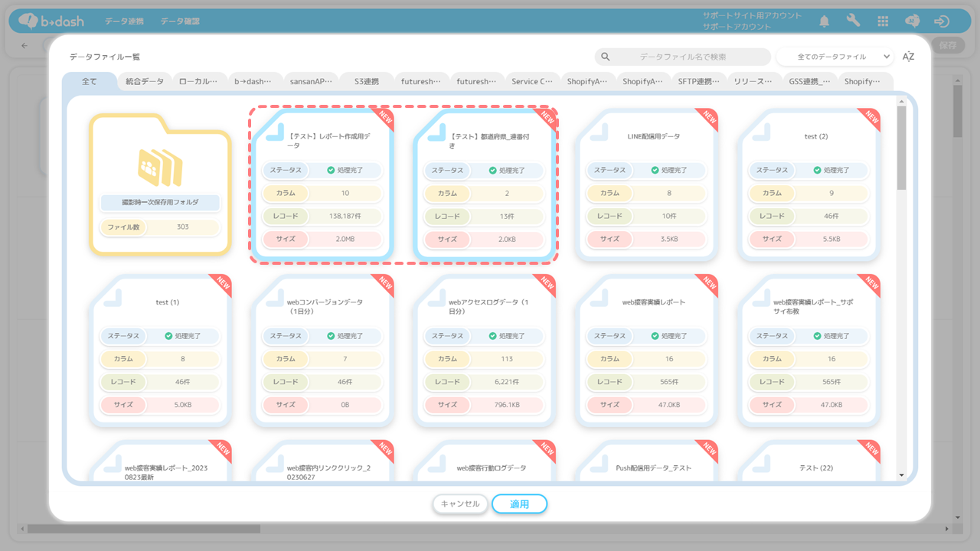This screenshot has width=980, height=551.
Task: Click the green status check on test (1)
Action: [168, 336]
